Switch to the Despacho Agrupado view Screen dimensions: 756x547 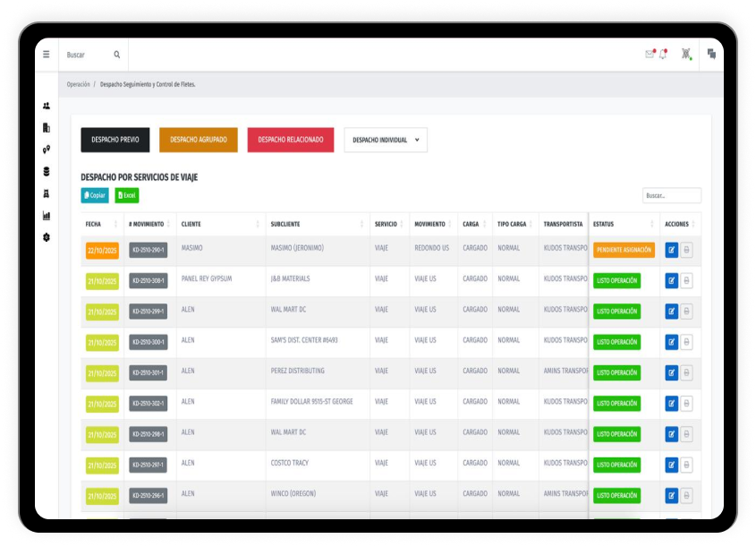coord(199,140)
